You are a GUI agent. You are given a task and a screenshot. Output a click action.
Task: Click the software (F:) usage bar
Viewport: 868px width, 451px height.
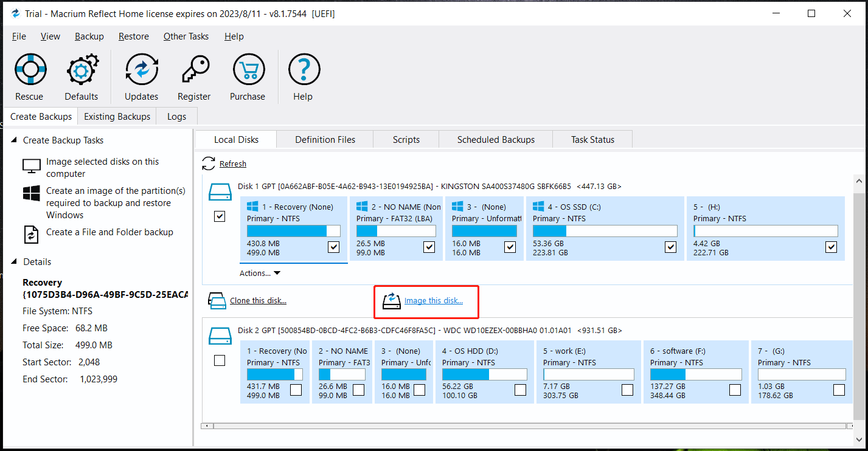coord(696,374)
